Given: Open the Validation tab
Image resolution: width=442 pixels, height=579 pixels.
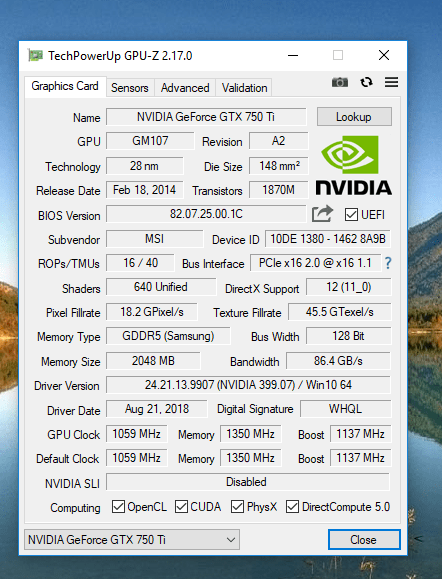Looking at the screenshot, I should click(244, 88).
